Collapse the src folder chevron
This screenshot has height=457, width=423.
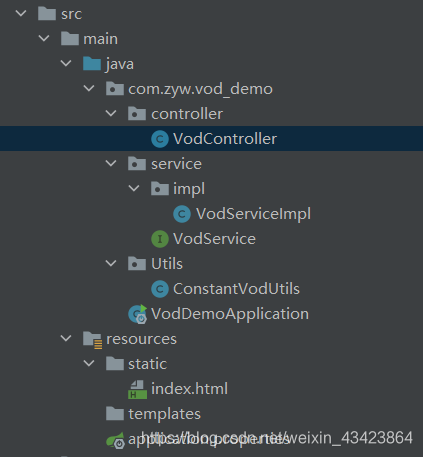[21, 13]
